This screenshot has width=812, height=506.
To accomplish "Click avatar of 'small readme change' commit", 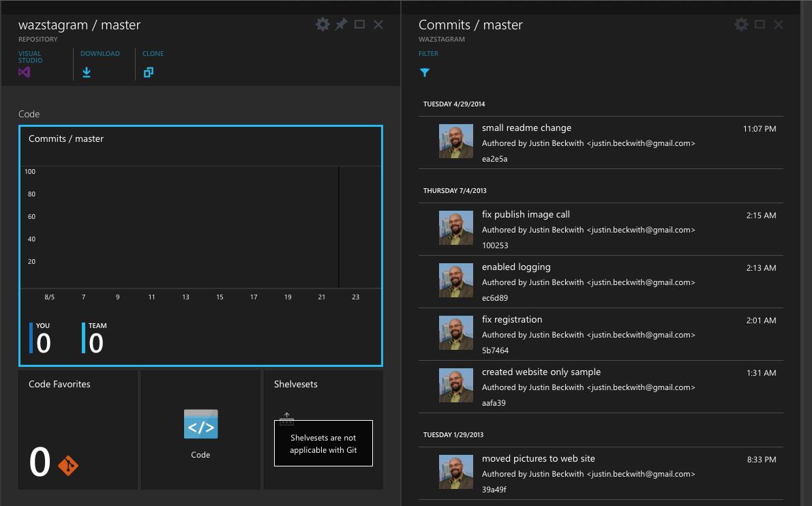I will [x=455, y=141].
